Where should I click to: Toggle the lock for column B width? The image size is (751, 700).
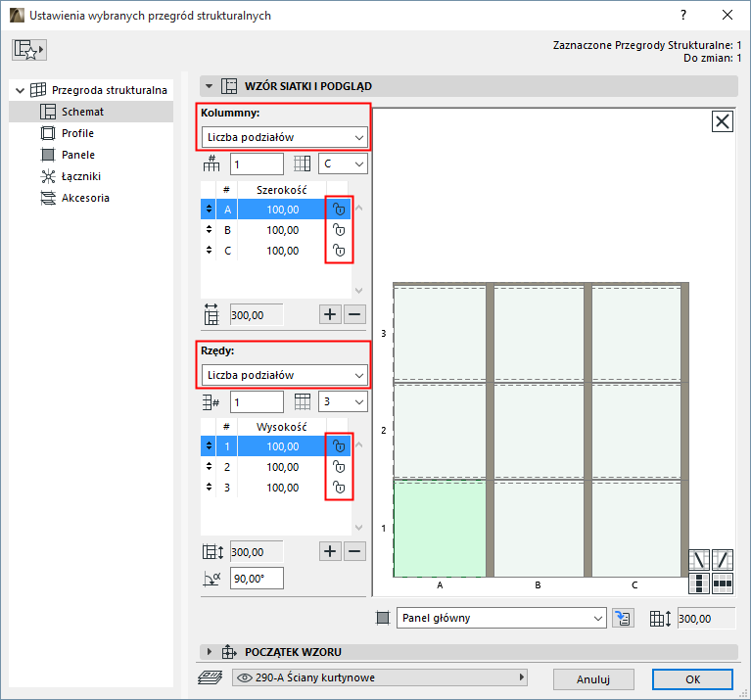339,230
